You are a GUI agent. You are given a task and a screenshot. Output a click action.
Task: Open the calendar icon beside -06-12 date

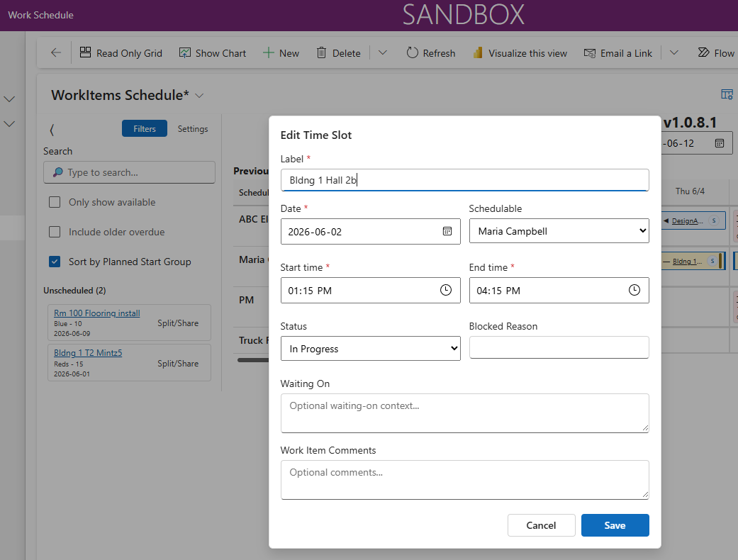click(720, 143)
